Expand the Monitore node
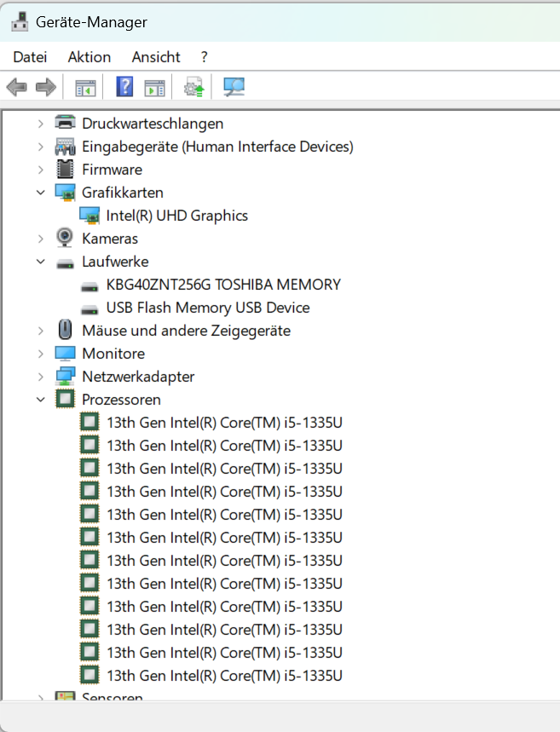Viewport: 560px width, 732px height. click(x=41, y=354)
